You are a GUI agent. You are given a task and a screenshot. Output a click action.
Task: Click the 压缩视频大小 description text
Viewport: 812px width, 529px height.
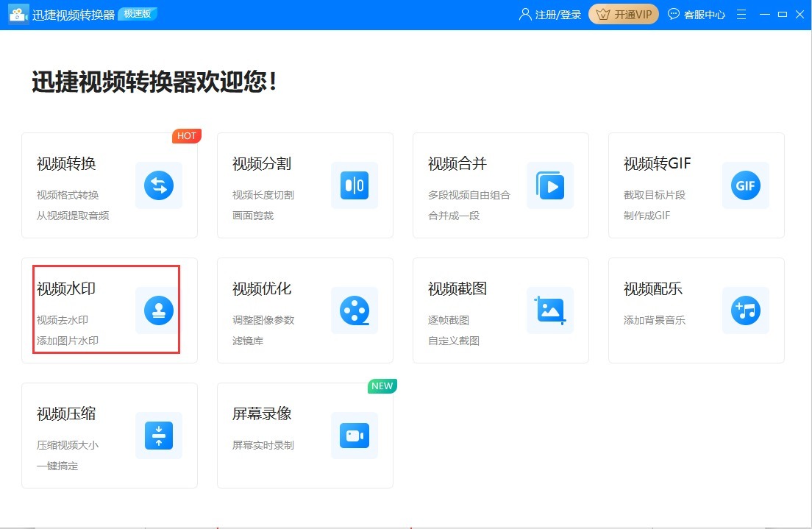(68, 445)
